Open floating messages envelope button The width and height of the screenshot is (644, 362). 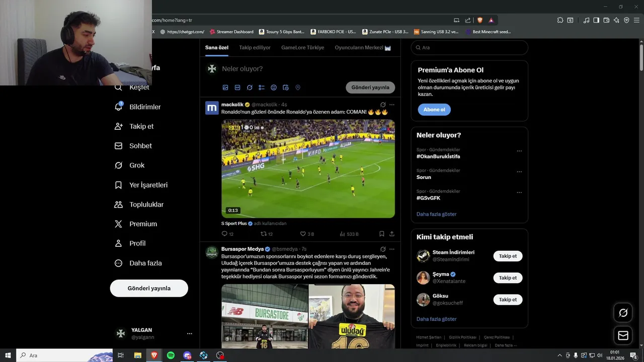[x=623, y=335]
